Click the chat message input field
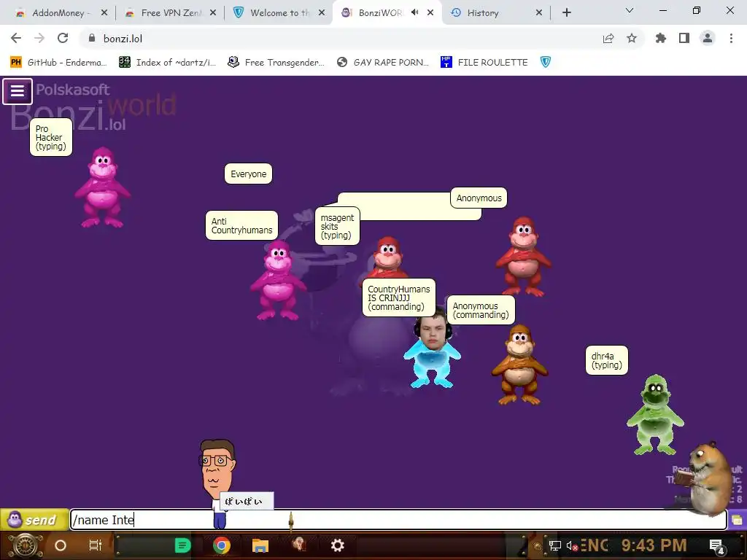Viewport: 747px width, 560px height. (398, 519)
